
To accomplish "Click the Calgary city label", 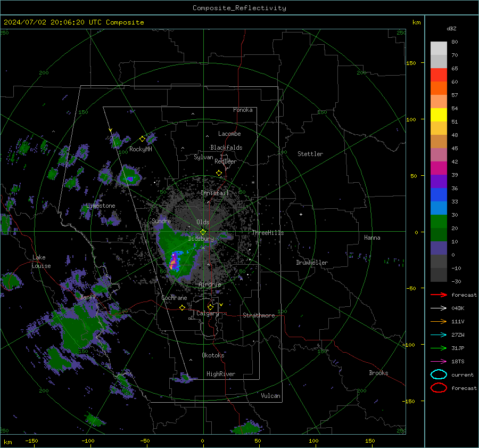I will coord(208,313).
